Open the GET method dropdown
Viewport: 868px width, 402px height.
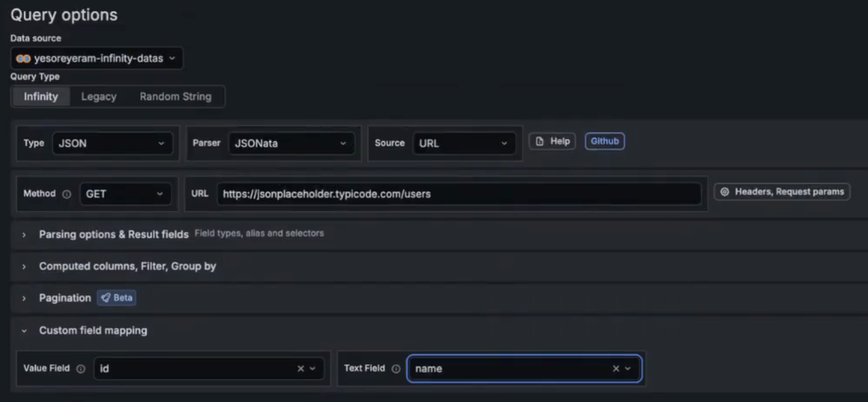(x=125, y=194)
